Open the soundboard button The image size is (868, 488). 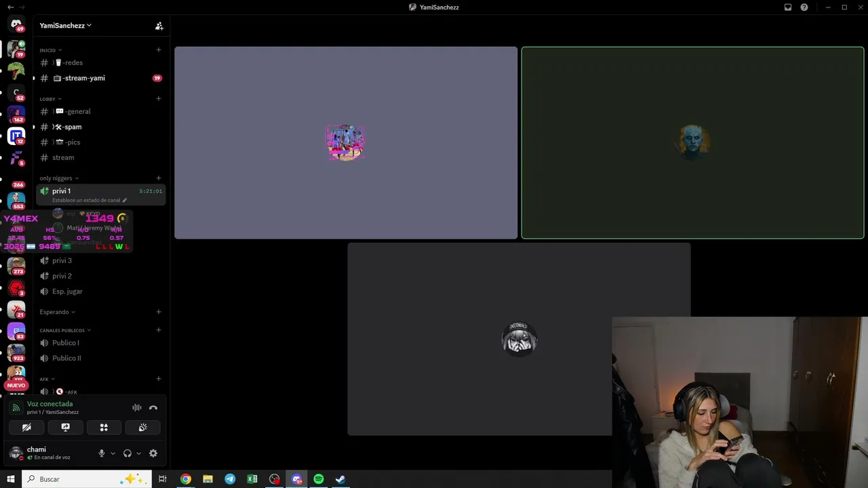pos(143,428)
